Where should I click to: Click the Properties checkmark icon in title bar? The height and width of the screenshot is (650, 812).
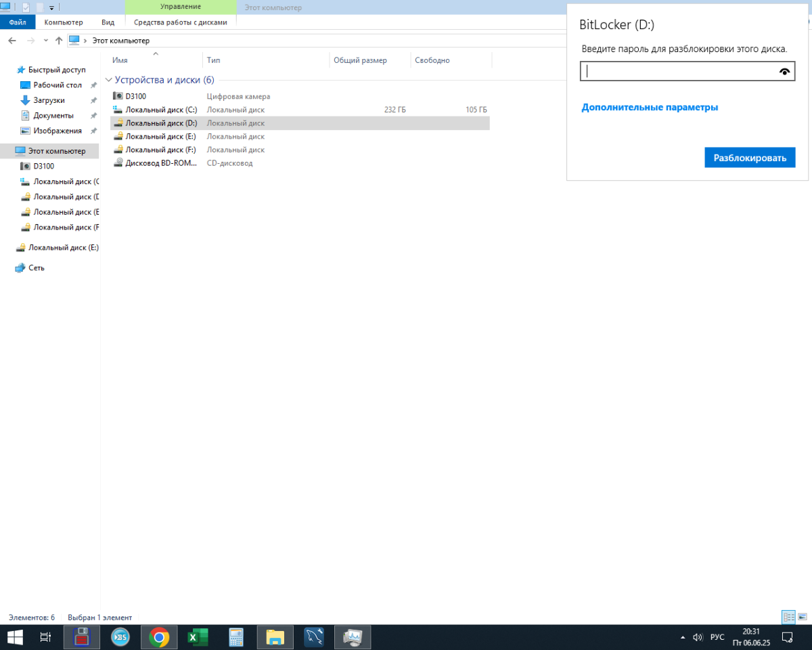(26, 7)
